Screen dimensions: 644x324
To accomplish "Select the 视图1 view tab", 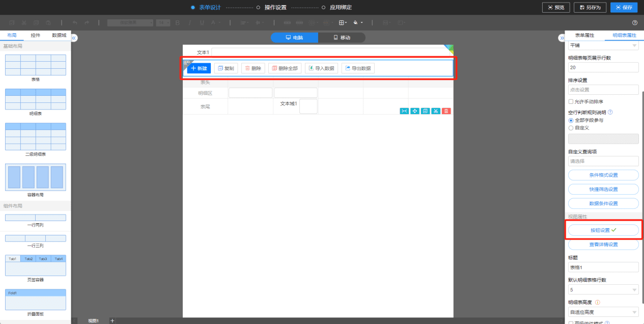I will [93, 320].
